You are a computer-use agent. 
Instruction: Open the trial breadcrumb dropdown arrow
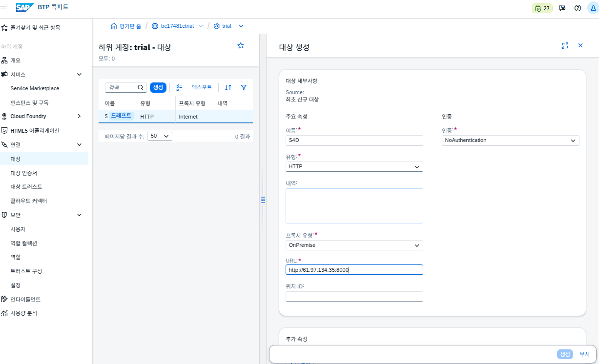pyautogui.click(x=241, y=26)
